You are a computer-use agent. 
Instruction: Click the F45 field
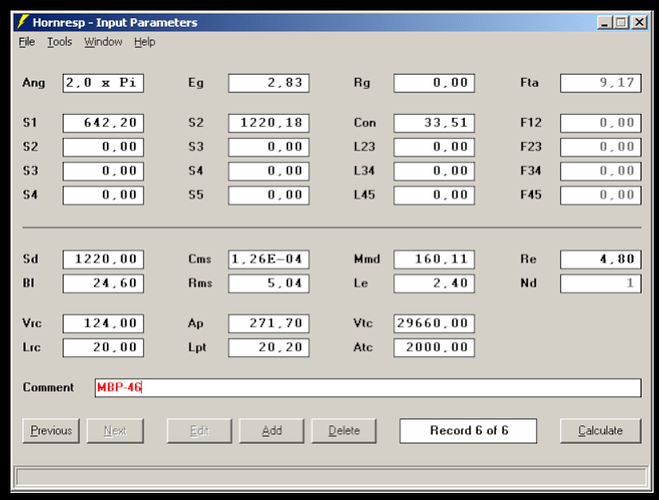[x=601, y=195]
